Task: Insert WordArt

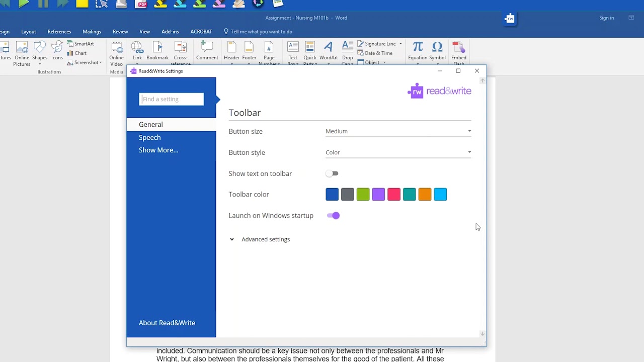Action: 329,51
